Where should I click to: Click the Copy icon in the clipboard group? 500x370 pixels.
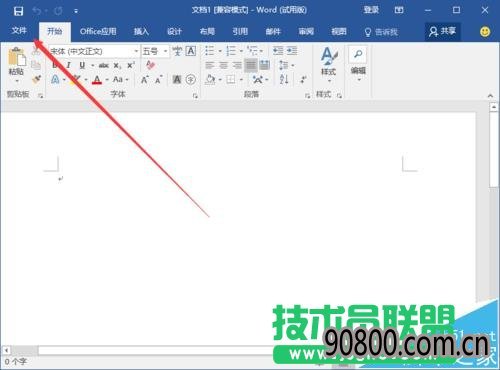[x=36, y=65]
